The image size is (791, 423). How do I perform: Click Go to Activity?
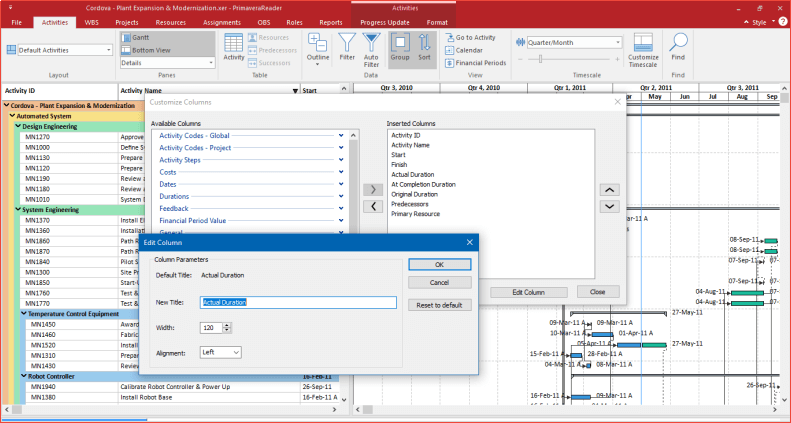470,37
